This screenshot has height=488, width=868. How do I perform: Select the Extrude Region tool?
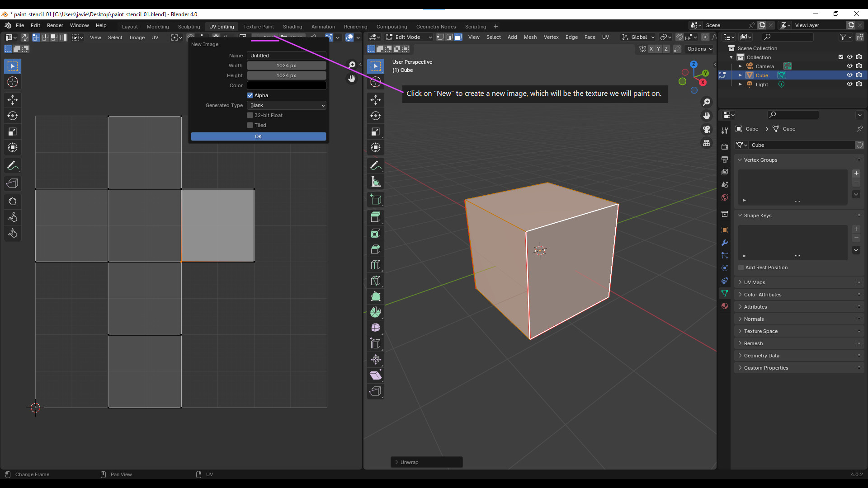(376, 217)
